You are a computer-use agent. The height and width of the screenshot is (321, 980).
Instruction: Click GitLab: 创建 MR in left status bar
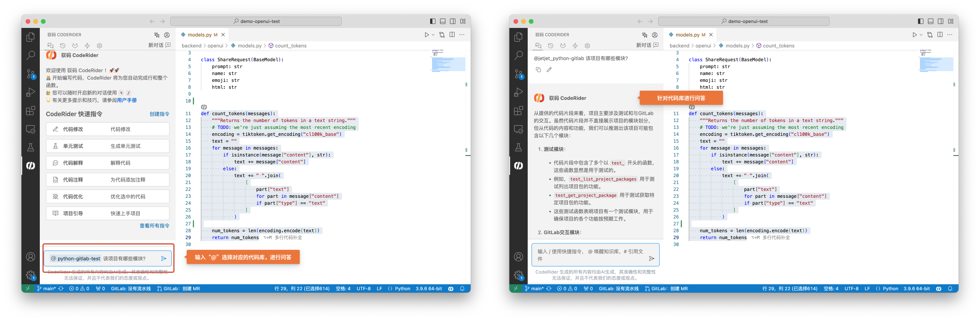pyautogui.click(x=178, y=289)
